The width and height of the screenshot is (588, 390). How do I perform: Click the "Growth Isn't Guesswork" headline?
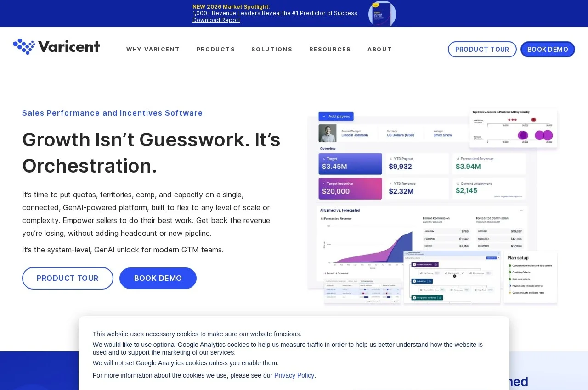click(151, 152)
